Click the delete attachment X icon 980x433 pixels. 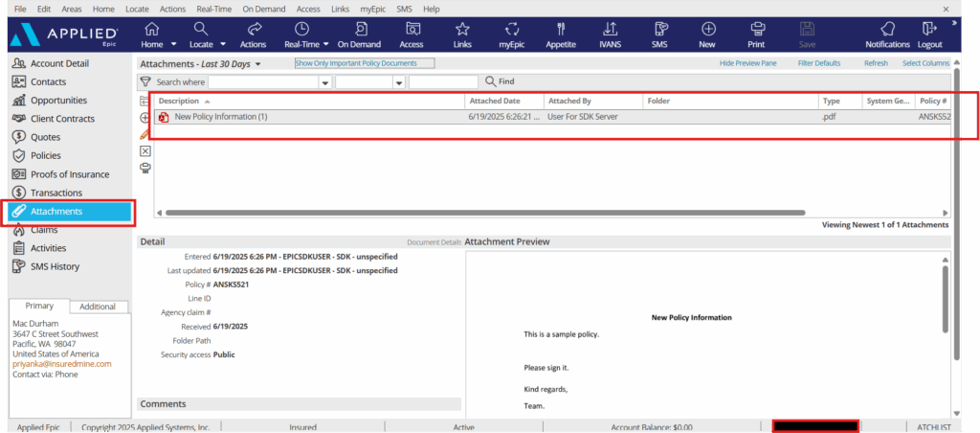click(x=145, y=150)
